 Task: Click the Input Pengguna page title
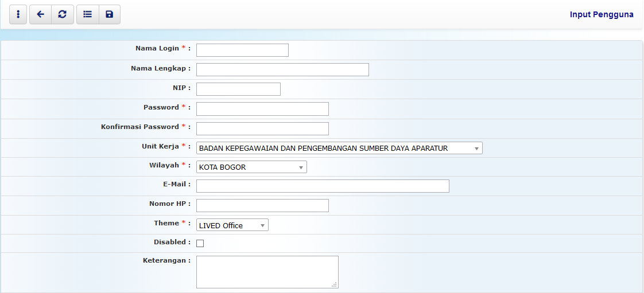point(602,14)
